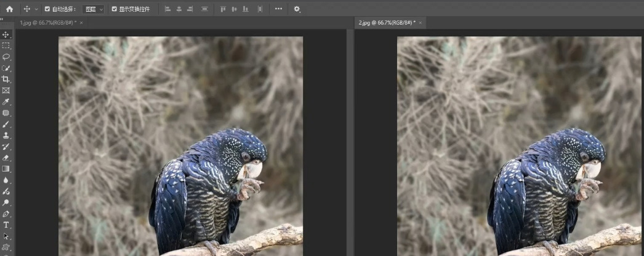Select the Brush tool
Image resolution: width=644 pixels, height=256 pixels.
pyautogui.click(x=6, y=124)
